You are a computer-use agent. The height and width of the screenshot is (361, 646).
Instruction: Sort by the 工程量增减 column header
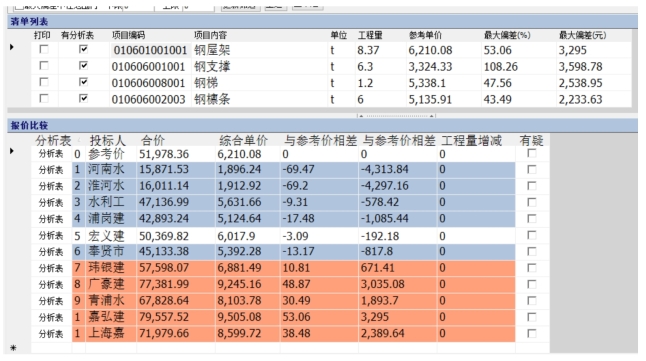pyautogui.click(x=471, y=141)
